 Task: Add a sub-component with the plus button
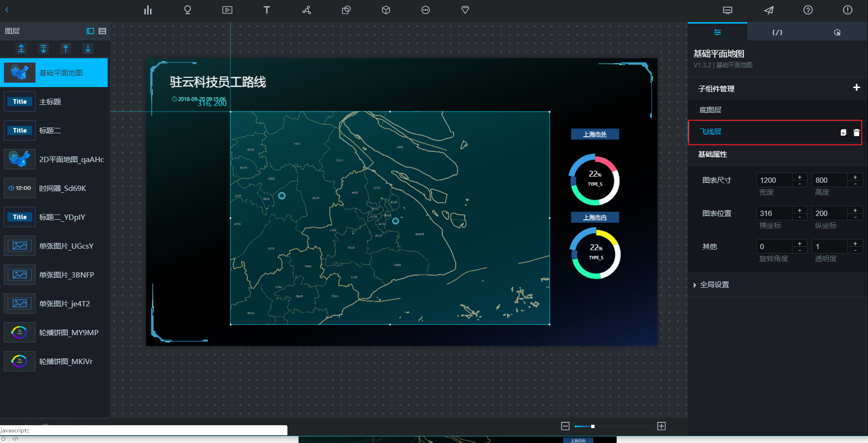click(x=856, y=88)
